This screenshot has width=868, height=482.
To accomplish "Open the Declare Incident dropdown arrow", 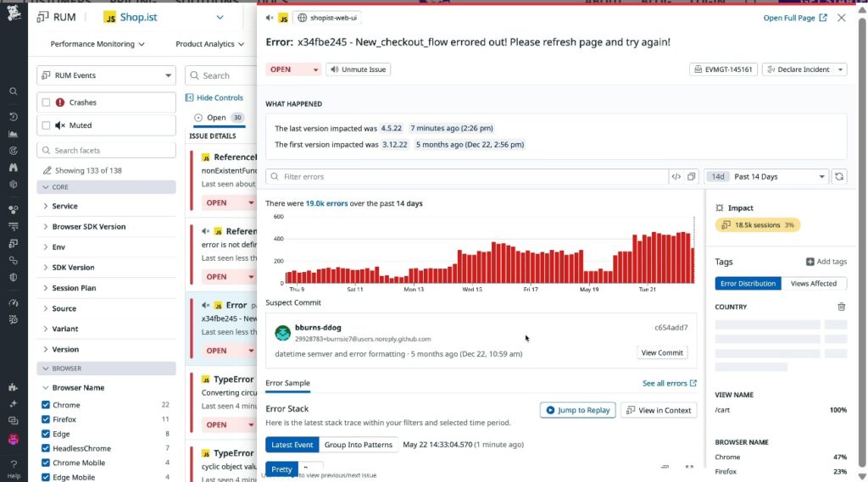I will tap(840, 69).
